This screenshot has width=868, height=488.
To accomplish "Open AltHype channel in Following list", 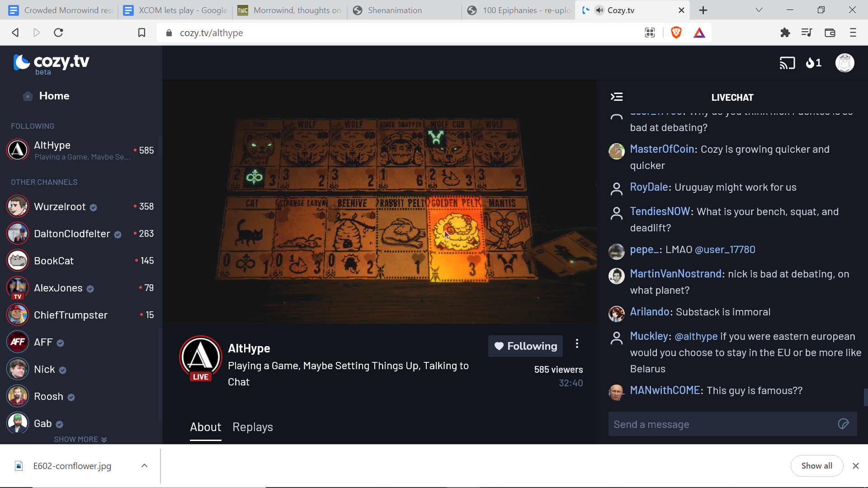I will point(80,150).
